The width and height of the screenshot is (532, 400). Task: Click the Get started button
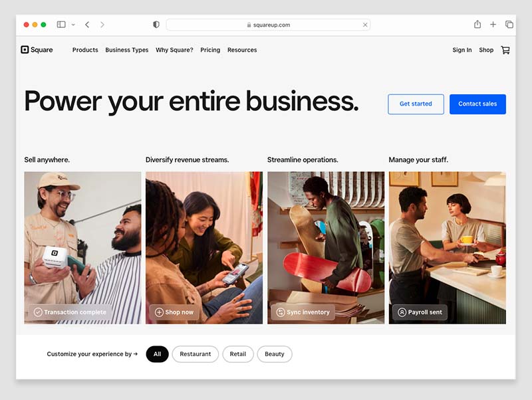tap(416, 104)
